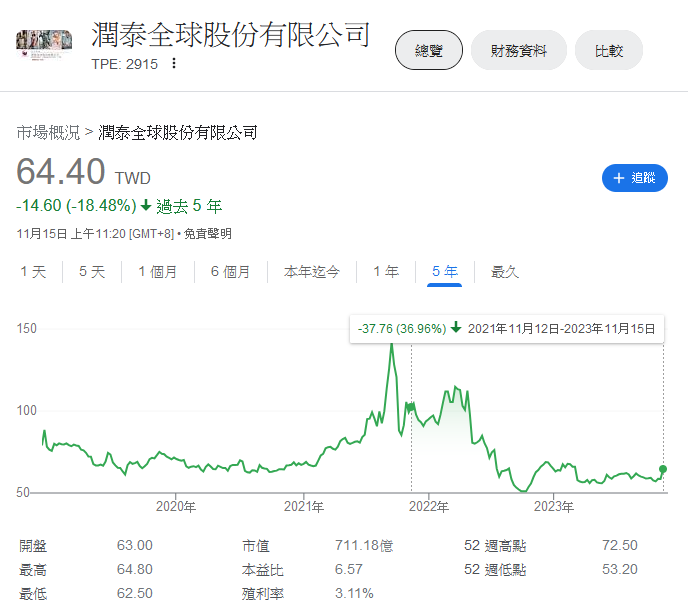Viewport: 688px width, 616px height.
Task: Click the 150 peak on the price chart
Action: click(391, 345)
